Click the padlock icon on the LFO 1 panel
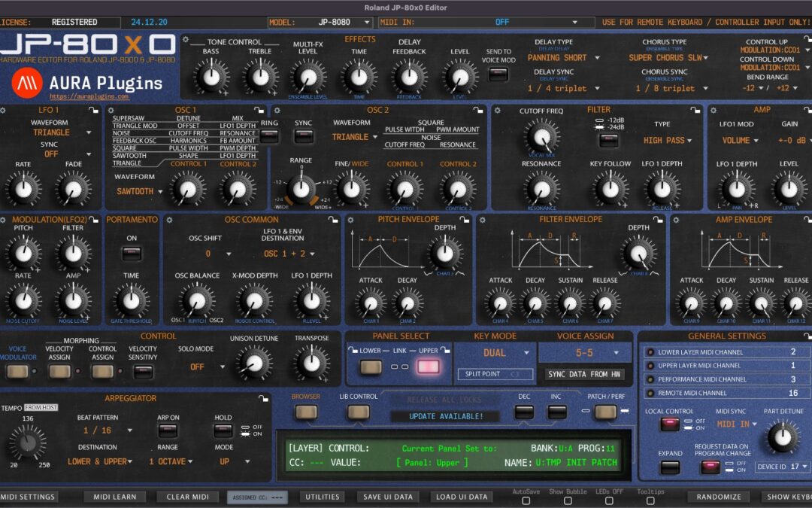The width and height of the screenshot is (812, 508). tap(93, 111)
